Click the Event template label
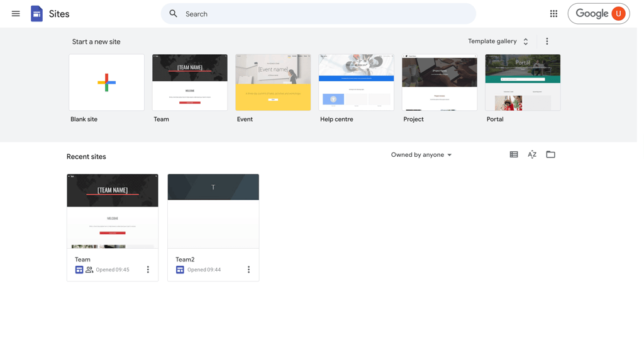 (245, 119)
